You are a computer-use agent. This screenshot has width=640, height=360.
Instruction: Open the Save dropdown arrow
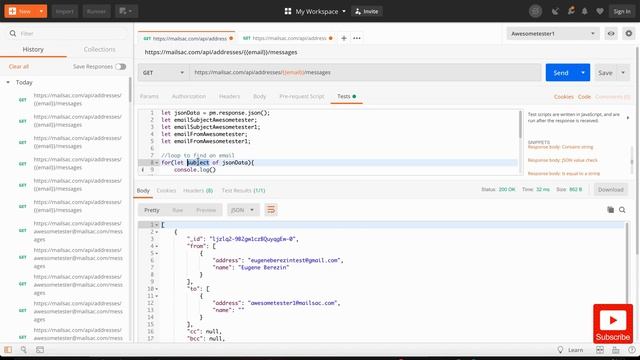[623, 73]
